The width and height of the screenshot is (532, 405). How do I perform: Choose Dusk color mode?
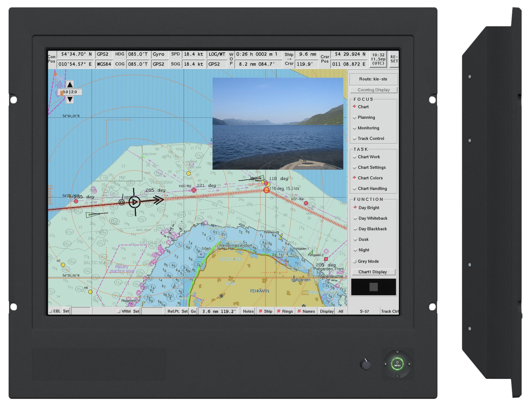pyautogui.click(x=361, y=239)
